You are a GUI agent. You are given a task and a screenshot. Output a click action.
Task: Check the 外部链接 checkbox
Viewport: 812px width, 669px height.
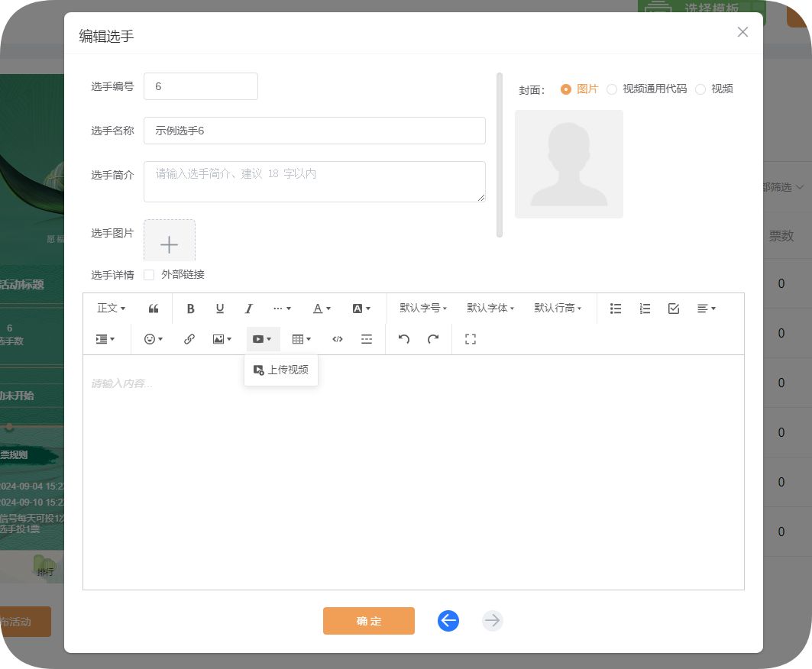pyautogui.click(x=150, y=275)
